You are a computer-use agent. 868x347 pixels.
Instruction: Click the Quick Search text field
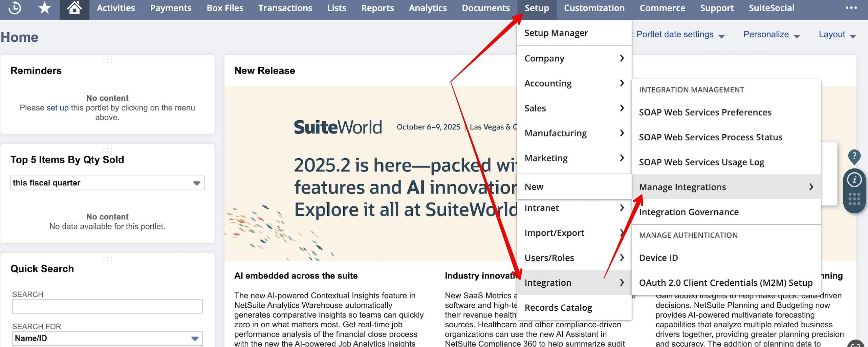click(107, 306)
